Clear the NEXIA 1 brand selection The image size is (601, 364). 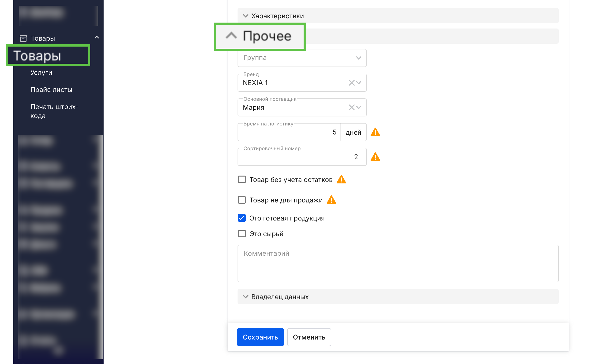[351, 83]
